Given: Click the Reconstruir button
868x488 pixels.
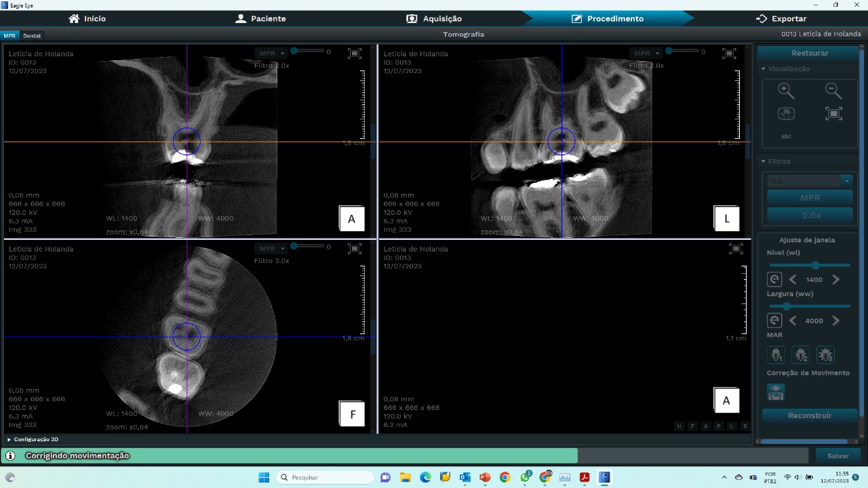Looking at the screenshot, I should (x=810, y=415).
